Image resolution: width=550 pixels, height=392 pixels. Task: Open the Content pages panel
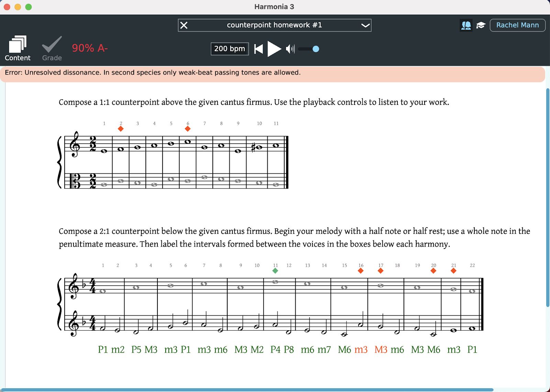coord(18,48)
